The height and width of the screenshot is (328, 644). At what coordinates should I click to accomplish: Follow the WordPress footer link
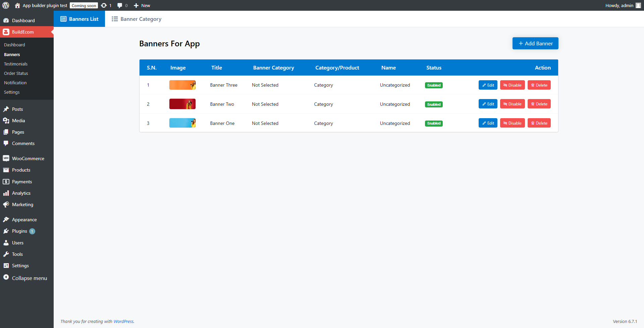pyautogui.click(x=123, y=321)
